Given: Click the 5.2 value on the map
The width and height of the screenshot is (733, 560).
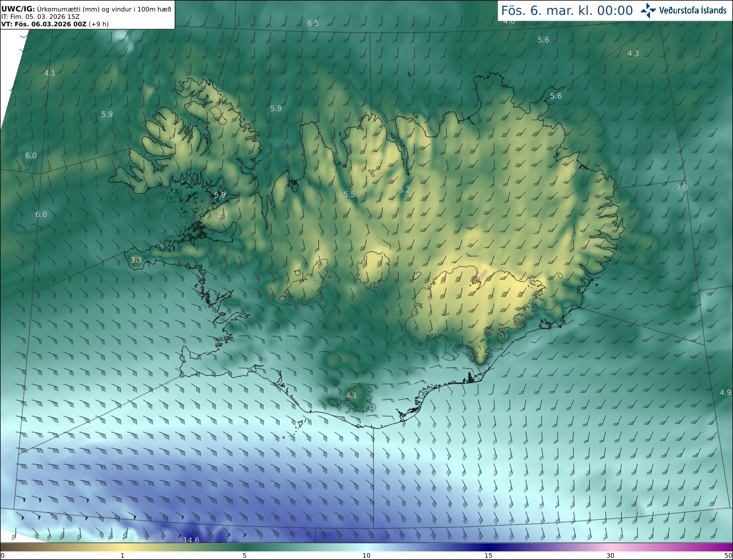Looking at the screenshot, I should 405,190.
